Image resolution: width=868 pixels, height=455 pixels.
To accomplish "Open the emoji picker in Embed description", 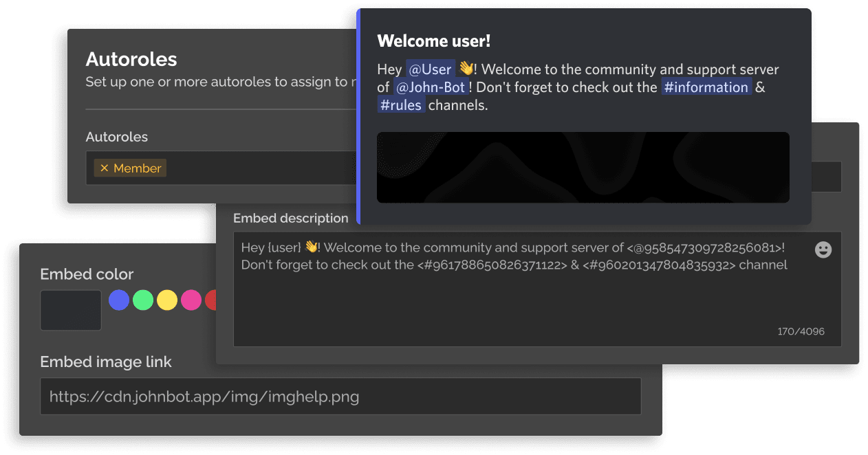I will (823, 249).
